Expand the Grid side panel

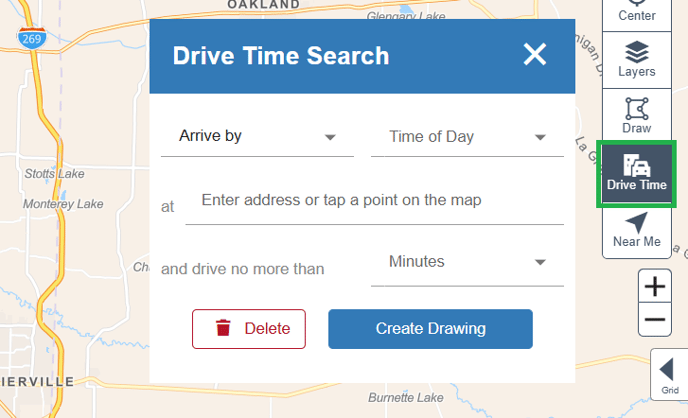coord(669,375)
